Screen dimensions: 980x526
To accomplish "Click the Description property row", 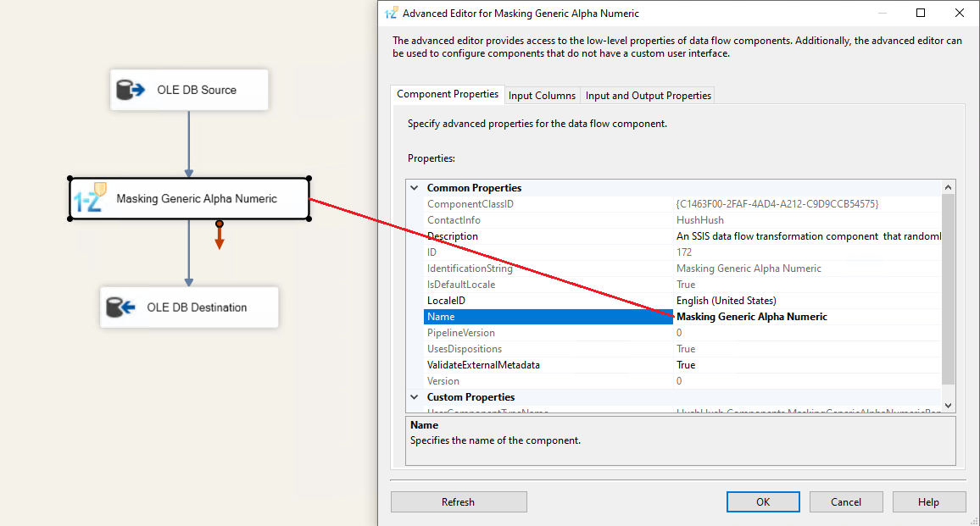I will pyautogui.click(x=453, y=236).
